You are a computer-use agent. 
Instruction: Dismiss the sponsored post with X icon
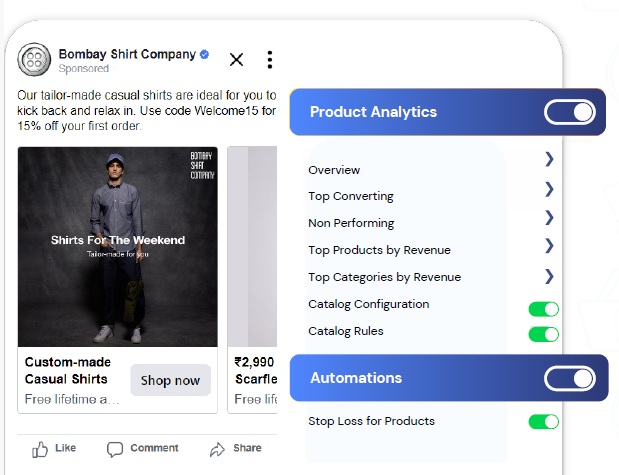tap(236, 59)
